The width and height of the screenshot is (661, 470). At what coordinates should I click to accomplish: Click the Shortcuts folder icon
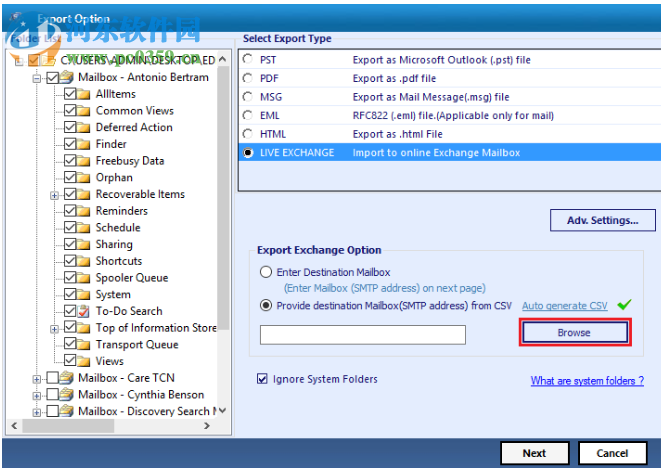pyautogui.click(x=83, y=261)
